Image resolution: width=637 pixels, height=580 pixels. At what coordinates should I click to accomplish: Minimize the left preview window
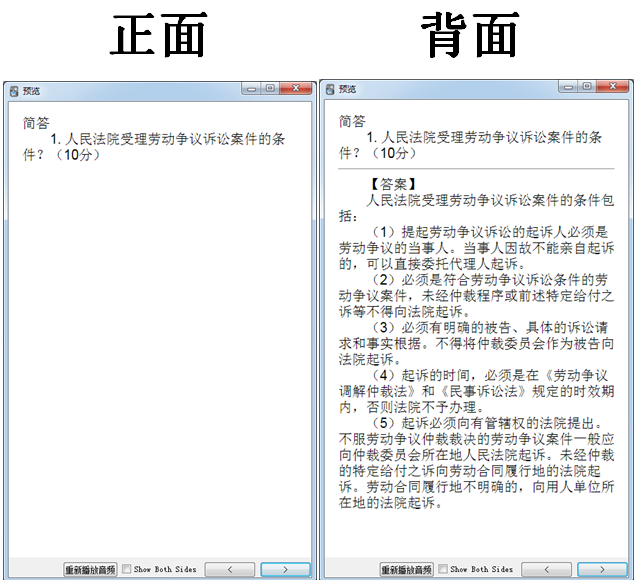(x=251, y=89)
